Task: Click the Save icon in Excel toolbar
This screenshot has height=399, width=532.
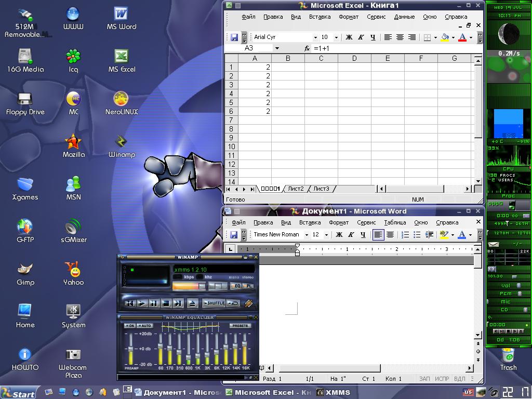Action: [x=234, y=37]
